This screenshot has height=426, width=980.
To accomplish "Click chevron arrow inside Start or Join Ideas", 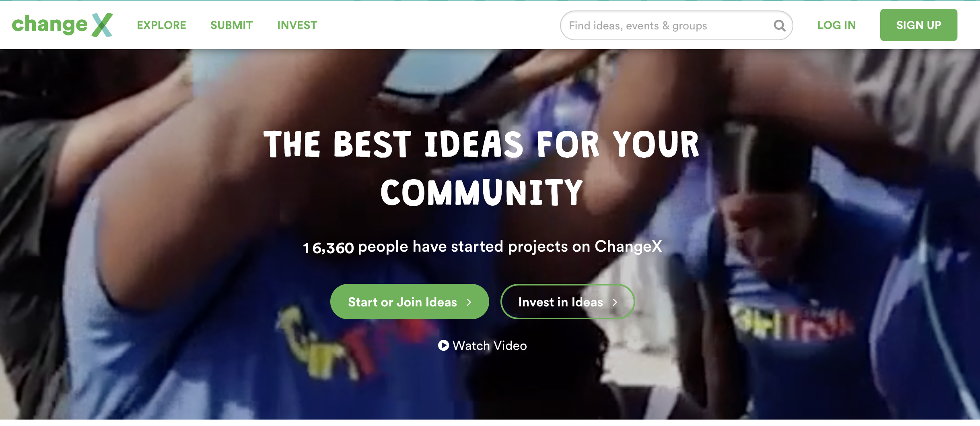I will (469, 302).
